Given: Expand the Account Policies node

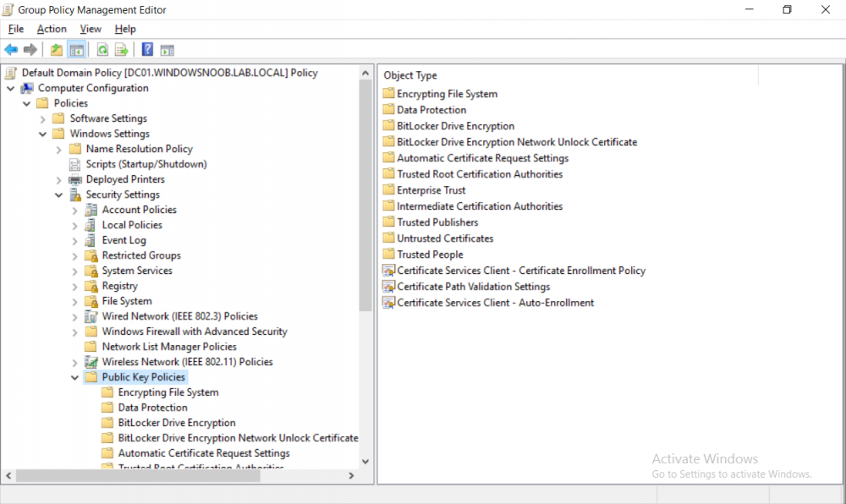Looking at the screenshot, I should [75, 211].
